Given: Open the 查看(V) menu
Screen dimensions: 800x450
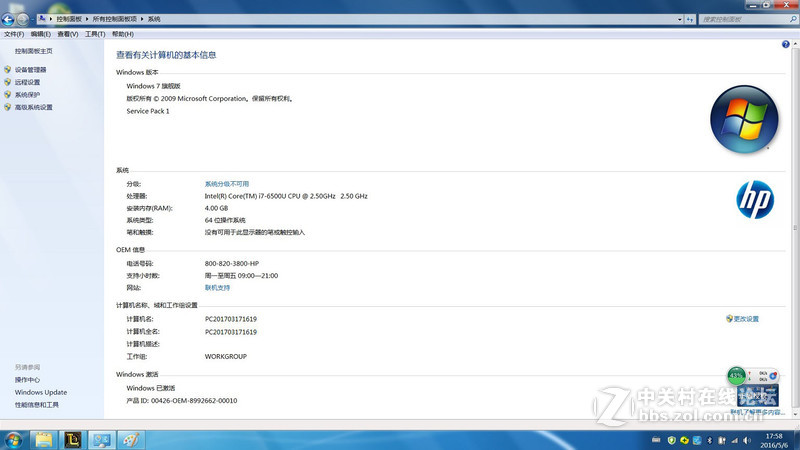Looking at the screenshot, I should (67, 34).
